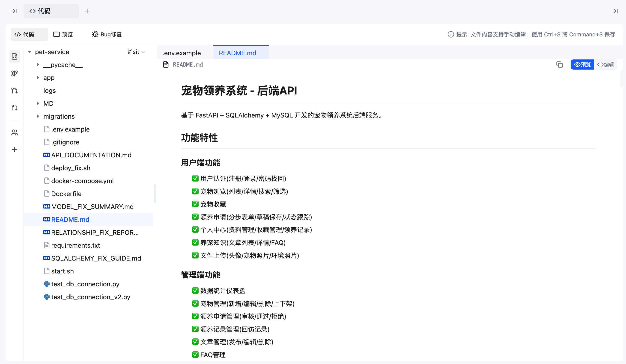The image size is (626, 364).
Task: Expand the __pycache__ folder
Action: (x=38, y=65)
